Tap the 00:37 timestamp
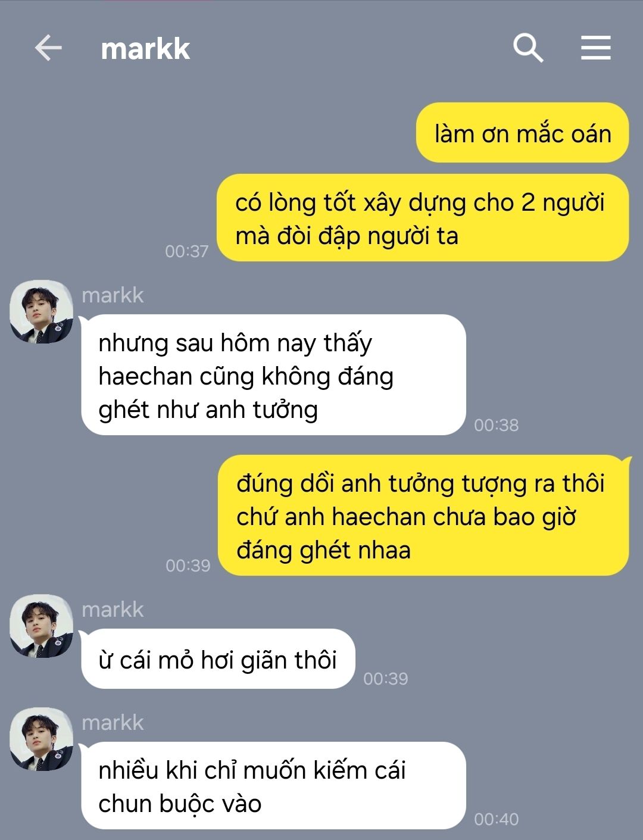Image resolution: width=643 pixels, height=840 pixels. [187, 251]
